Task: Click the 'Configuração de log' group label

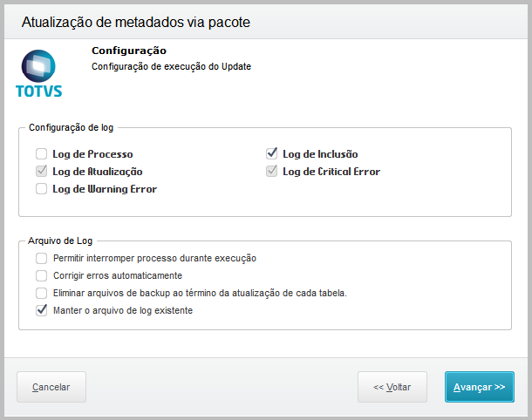Action: [71, 127]
